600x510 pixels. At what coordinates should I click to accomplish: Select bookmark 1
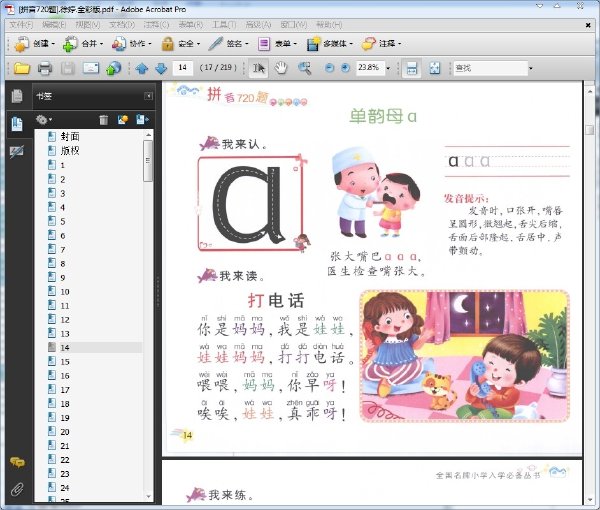pyautogui.click(x=62, y=165)
